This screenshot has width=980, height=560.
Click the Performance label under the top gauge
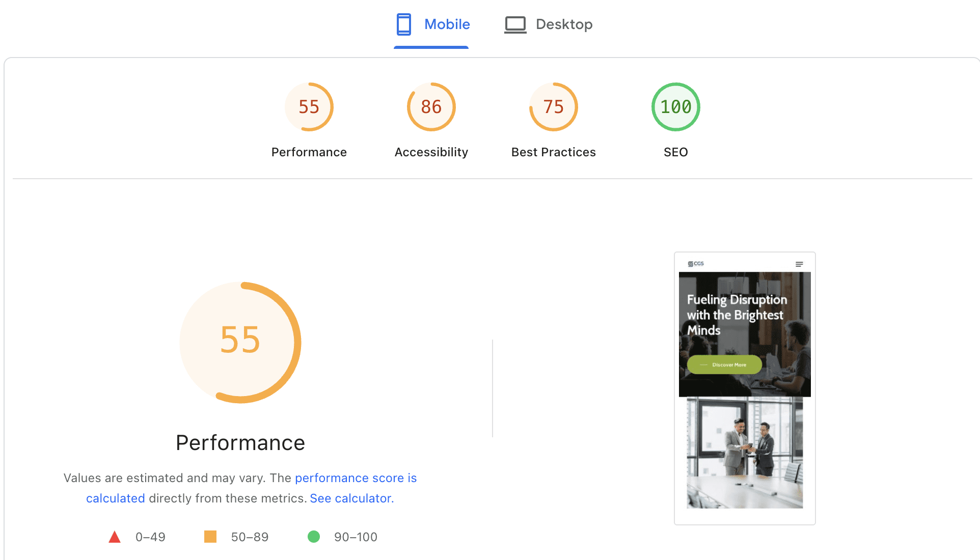point(309,152)
